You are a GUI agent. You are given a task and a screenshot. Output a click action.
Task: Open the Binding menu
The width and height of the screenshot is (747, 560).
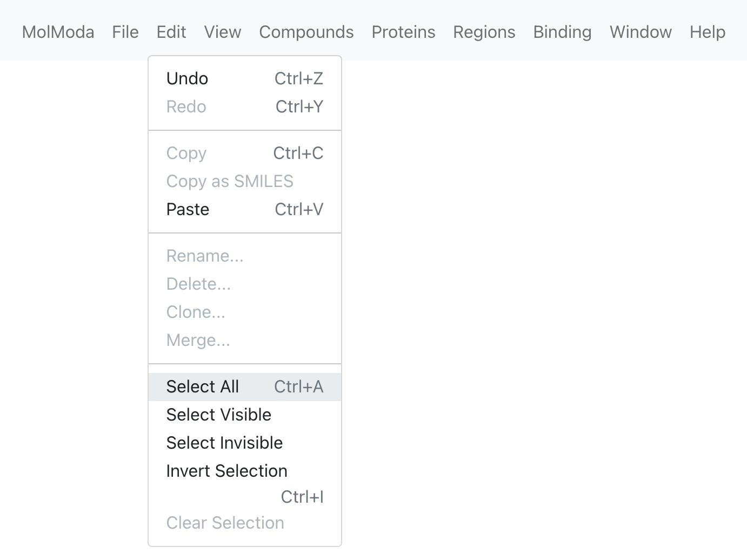click(x=562, y=32)
